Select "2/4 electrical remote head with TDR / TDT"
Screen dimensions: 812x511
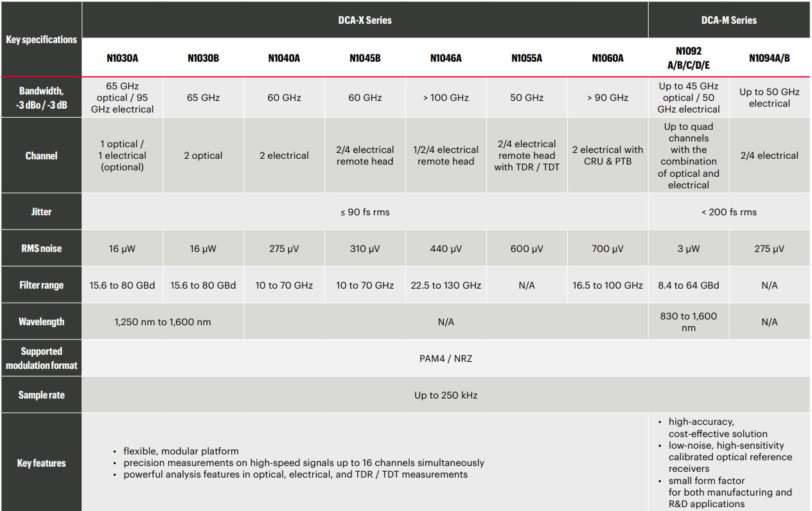[x=527, y=156]
